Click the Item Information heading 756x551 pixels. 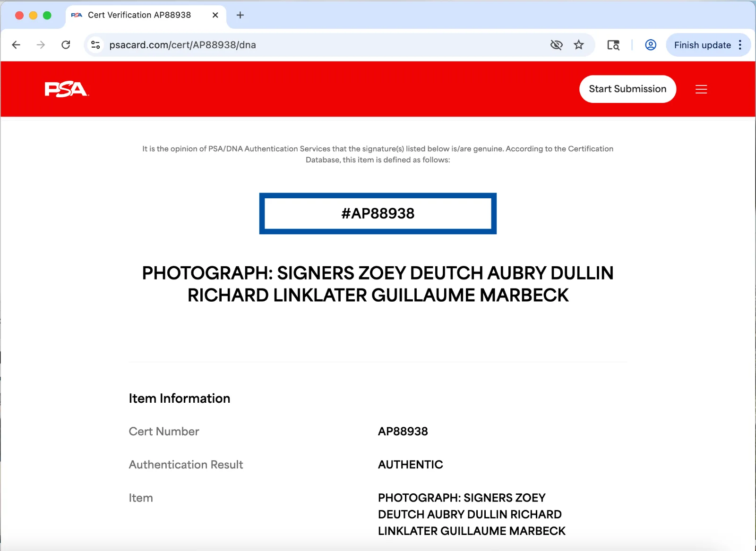click(180, 398)
